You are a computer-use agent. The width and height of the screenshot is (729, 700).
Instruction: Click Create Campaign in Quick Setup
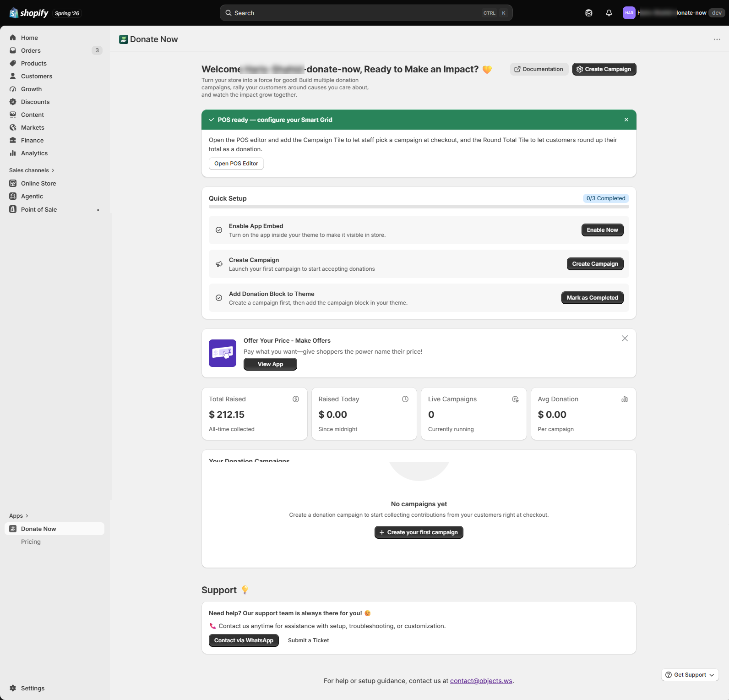click(x=595, y=264)
